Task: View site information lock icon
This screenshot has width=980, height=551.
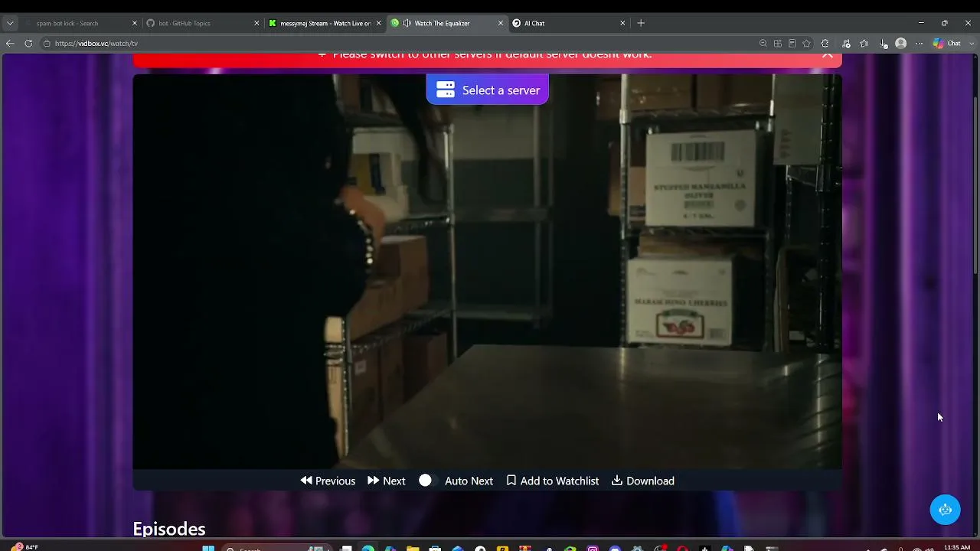Action: (47, 44)
